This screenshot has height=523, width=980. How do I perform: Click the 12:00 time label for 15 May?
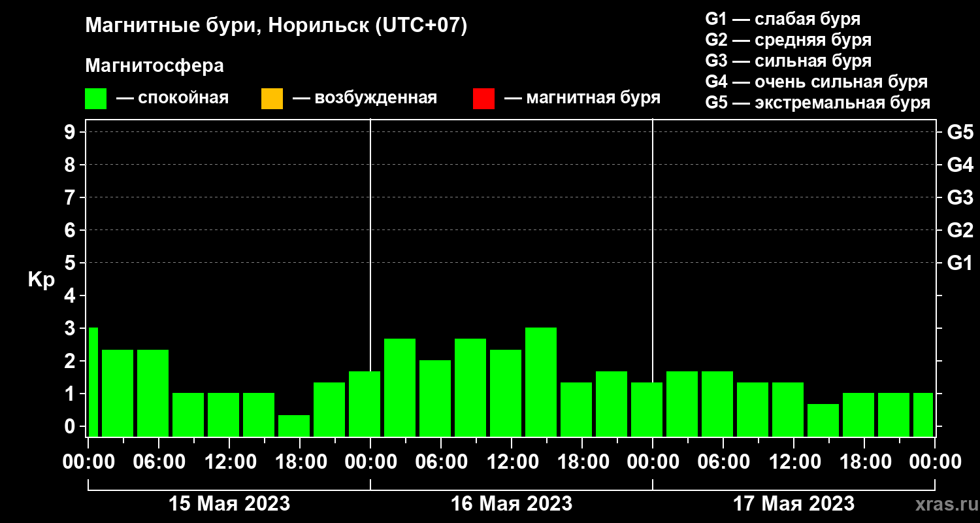[229, 462]
